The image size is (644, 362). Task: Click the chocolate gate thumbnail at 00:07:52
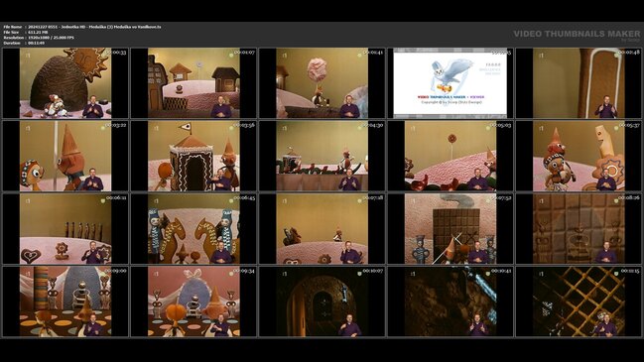tap(451, 229)
